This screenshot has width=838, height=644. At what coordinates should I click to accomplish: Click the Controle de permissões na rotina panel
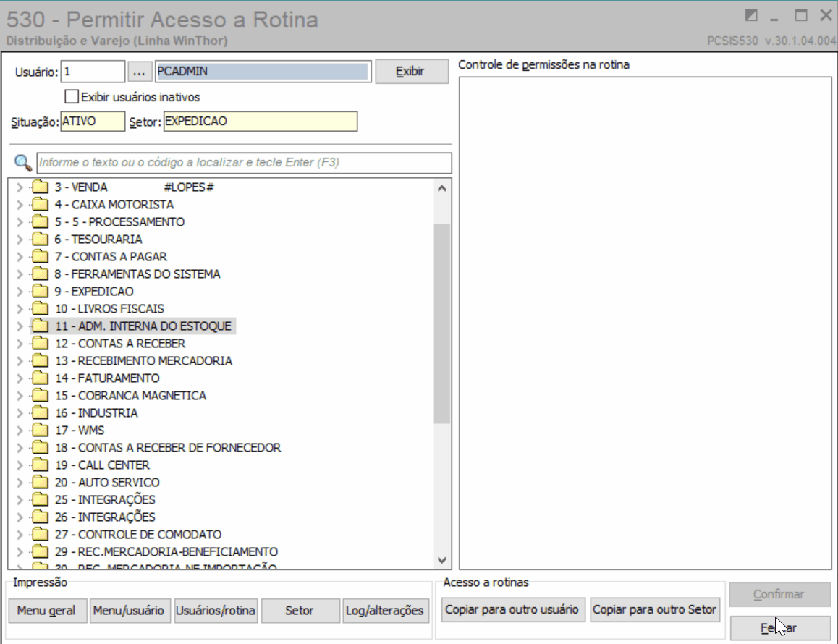(x=645, y=323)
